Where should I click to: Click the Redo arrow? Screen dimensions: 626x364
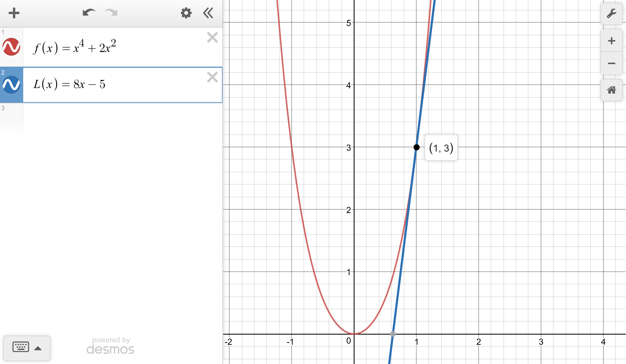click(111, 13)
